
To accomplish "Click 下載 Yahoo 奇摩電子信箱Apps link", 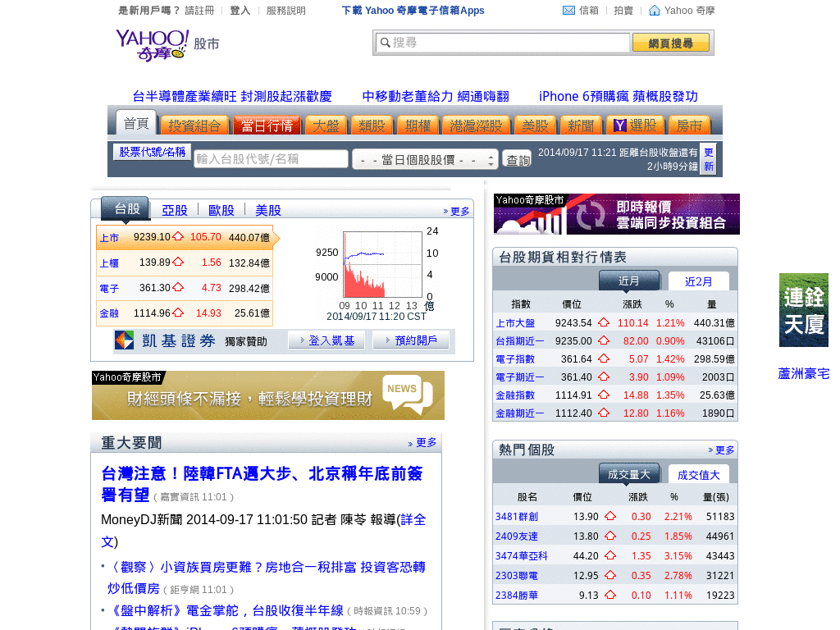I will tap(413, 10).
